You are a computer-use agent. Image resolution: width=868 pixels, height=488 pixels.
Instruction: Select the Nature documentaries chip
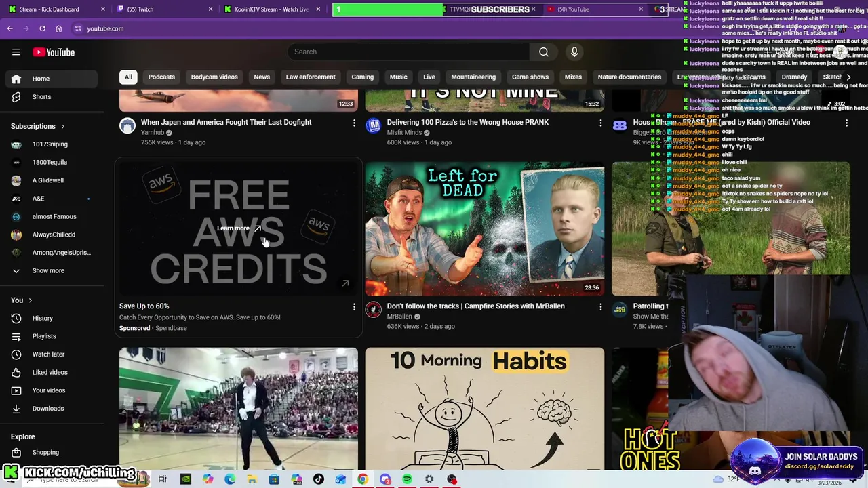click(x=629, y=77)
